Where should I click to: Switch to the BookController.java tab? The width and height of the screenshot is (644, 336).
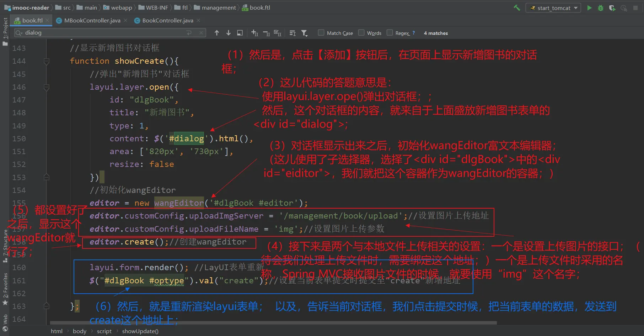(168, 20)
